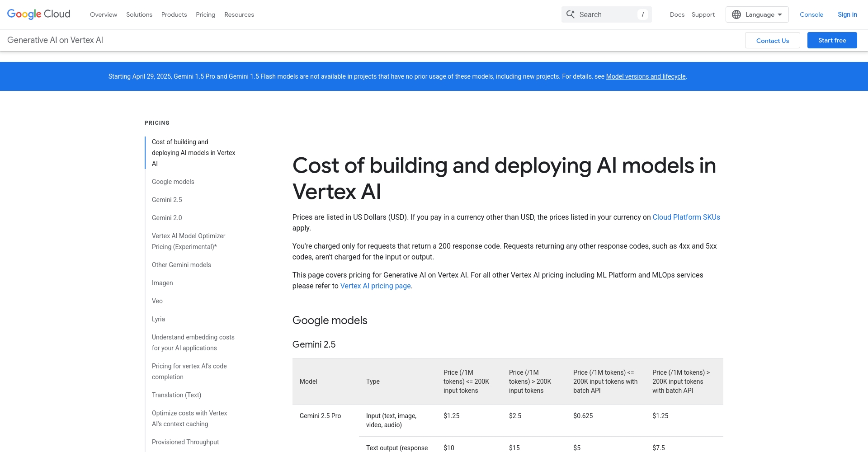Jump to Other Gemini models in sidebar
This screenshot has width=868, height=452.
(181, 265)
